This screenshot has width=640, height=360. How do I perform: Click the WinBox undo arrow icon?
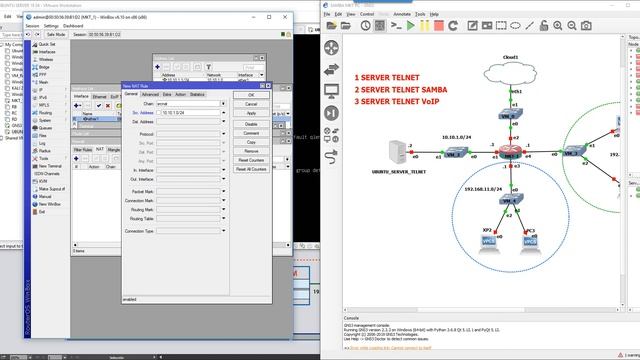click(x=28, y=35)
